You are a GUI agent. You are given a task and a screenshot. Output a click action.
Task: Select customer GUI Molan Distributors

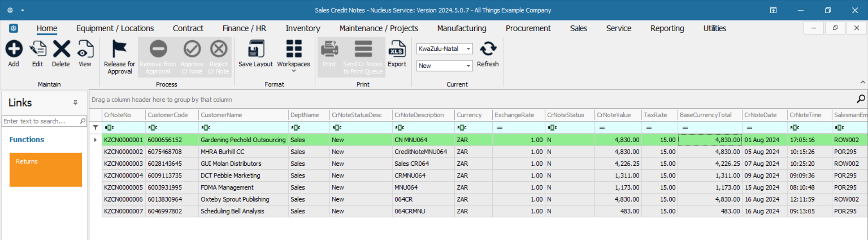[x=243, y=163]
